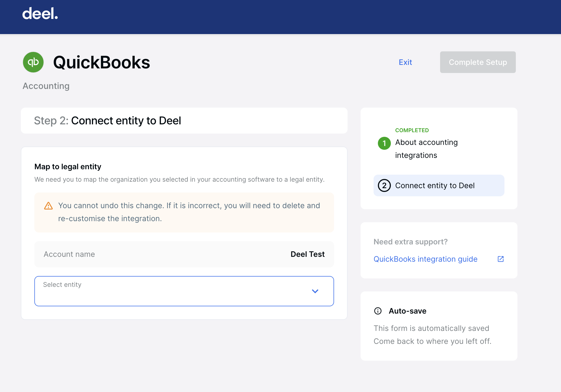Click the QuickBooks page title
Viewport: 561px width, 392px height.
[101, 62]
